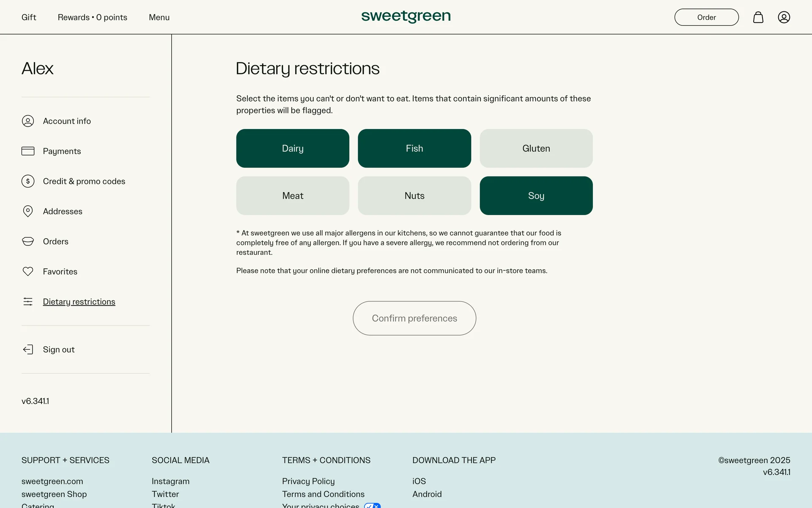Click the Account info person icon

28,121
